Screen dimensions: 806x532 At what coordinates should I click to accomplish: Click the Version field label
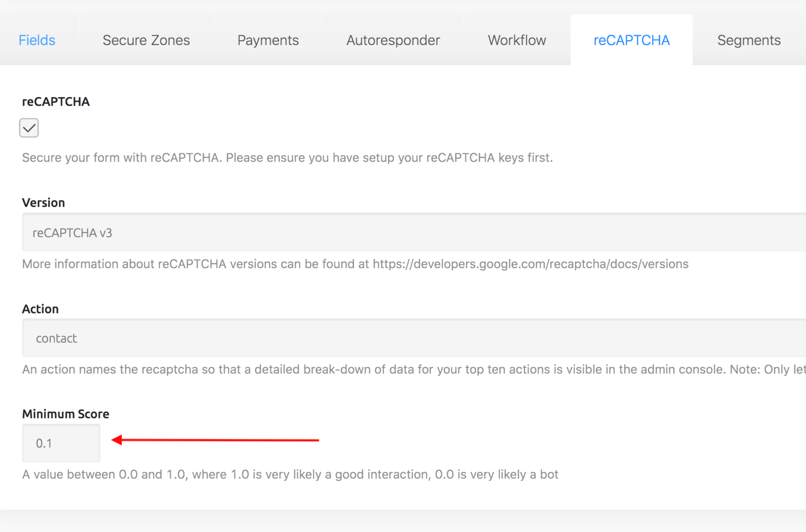(x=43, y=203)
